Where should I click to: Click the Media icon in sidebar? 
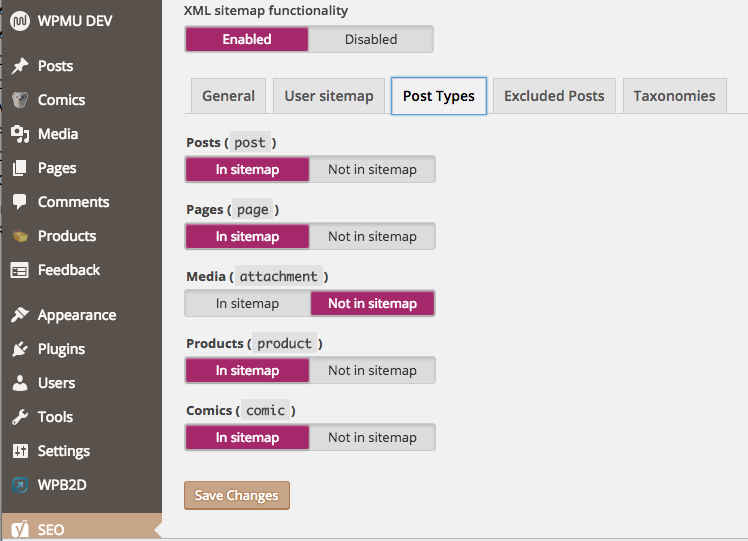(20, 134)
